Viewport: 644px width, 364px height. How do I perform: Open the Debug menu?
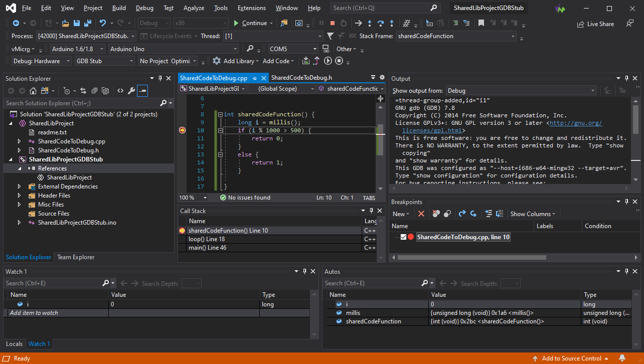pyautogui.click(x=144, y=8)
